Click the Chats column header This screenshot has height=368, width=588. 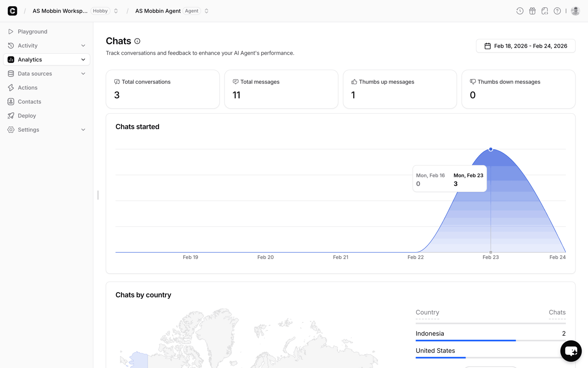(557, 312)
